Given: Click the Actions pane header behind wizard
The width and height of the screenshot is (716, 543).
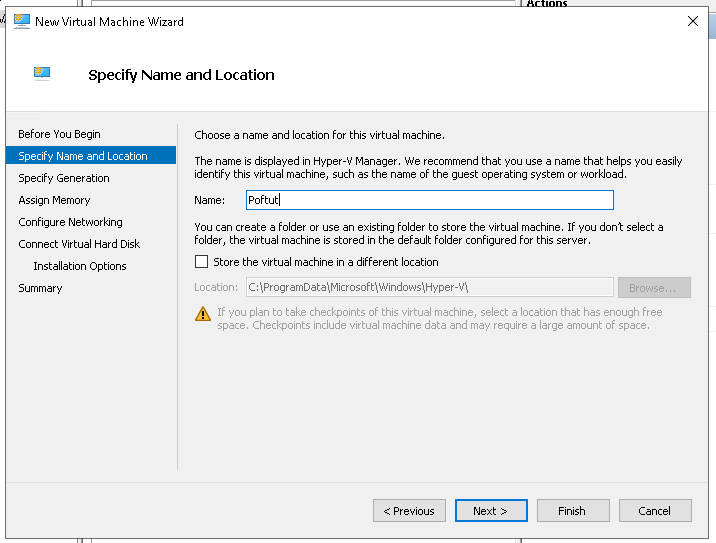Looking at the screenshot, I should coord(547,4).
